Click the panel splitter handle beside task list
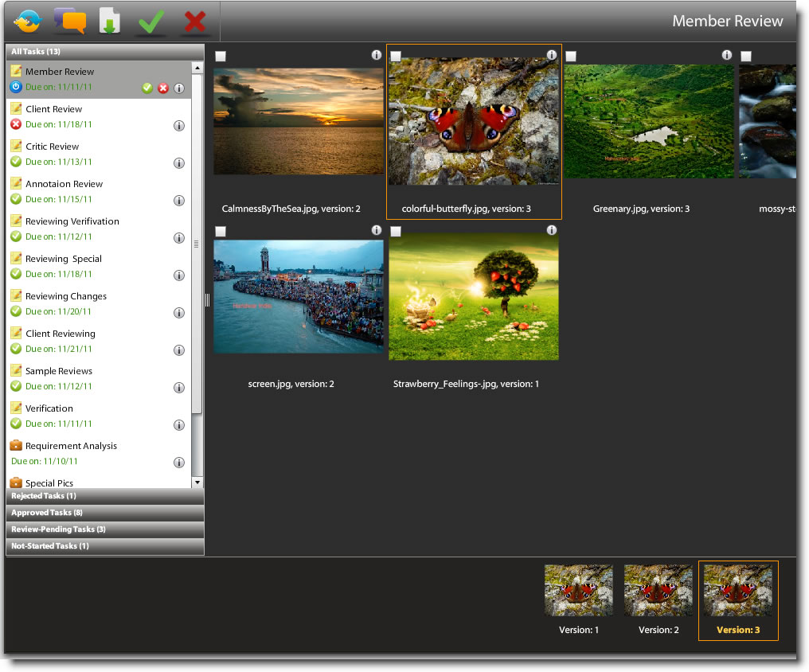The height and width of the screenshot is (672, 809). point(207,300)
